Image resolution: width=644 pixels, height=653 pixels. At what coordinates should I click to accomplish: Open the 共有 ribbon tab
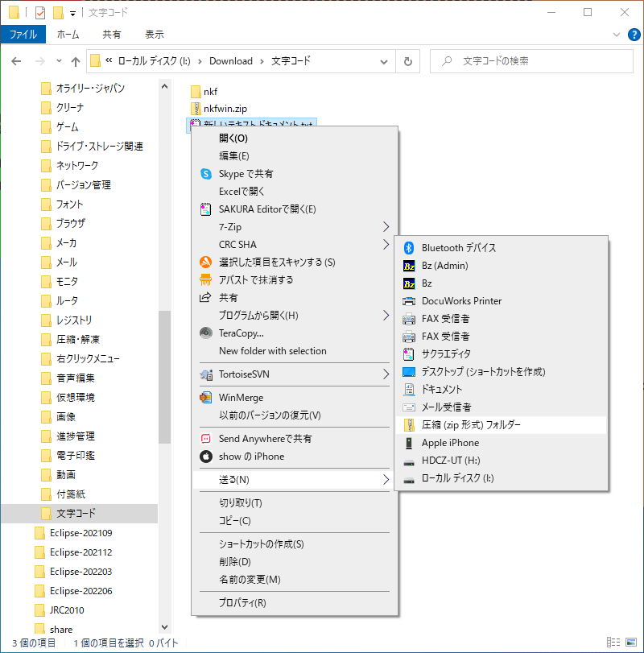112,35
